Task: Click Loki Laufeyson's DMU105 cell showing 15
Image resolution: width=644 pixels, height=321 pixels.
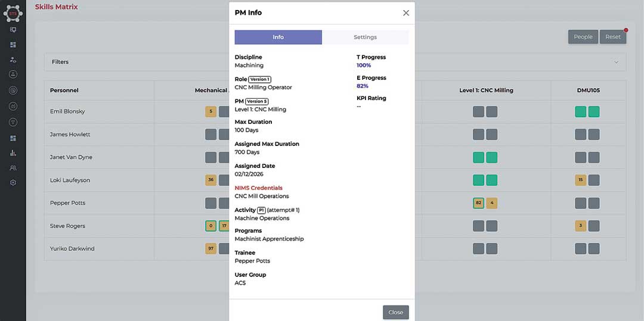Action: click(580, 180)
